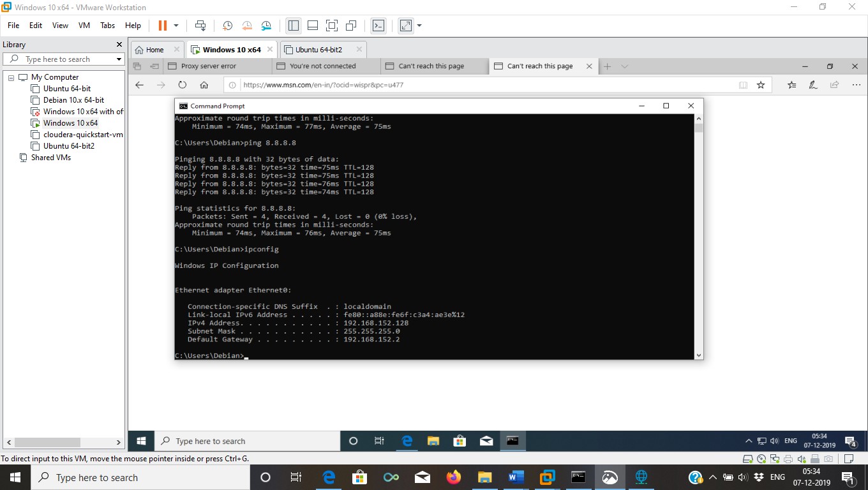Toggle the Library panel visibility
This screenshot has height=490, width=868.
295,26
